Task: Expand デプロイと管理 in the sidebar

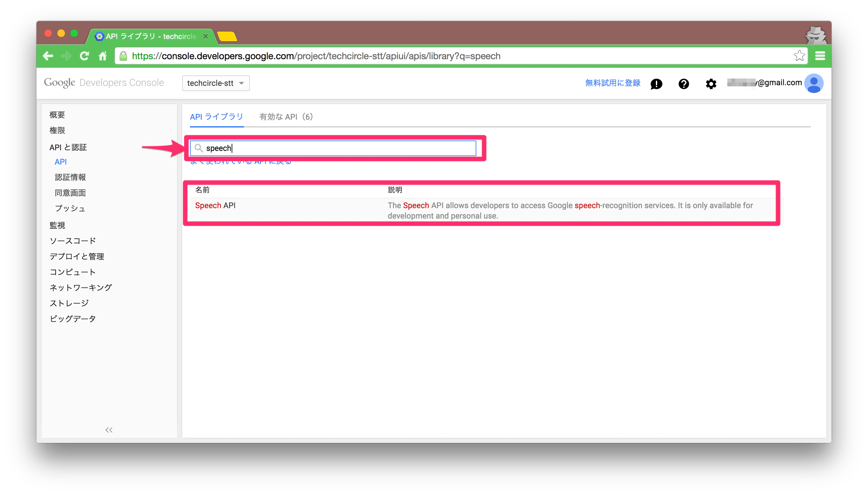Action: point(76,256)
